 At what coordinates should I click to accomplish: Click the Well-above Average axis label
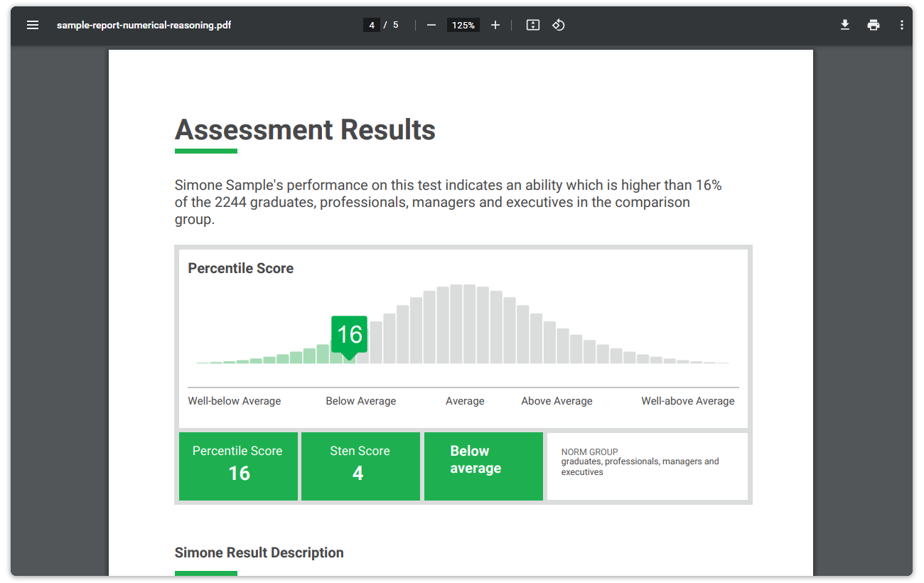[687, 401]
